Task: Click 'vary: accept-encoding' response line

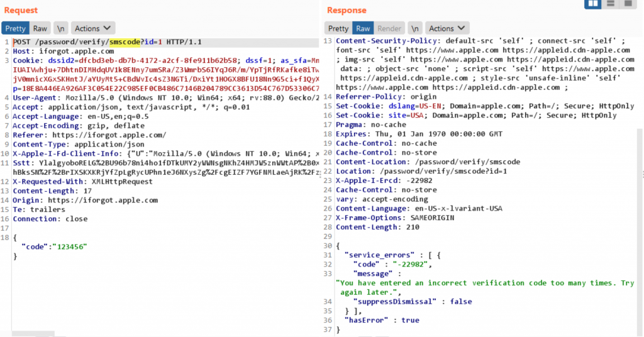Action: tap(382, 199)
